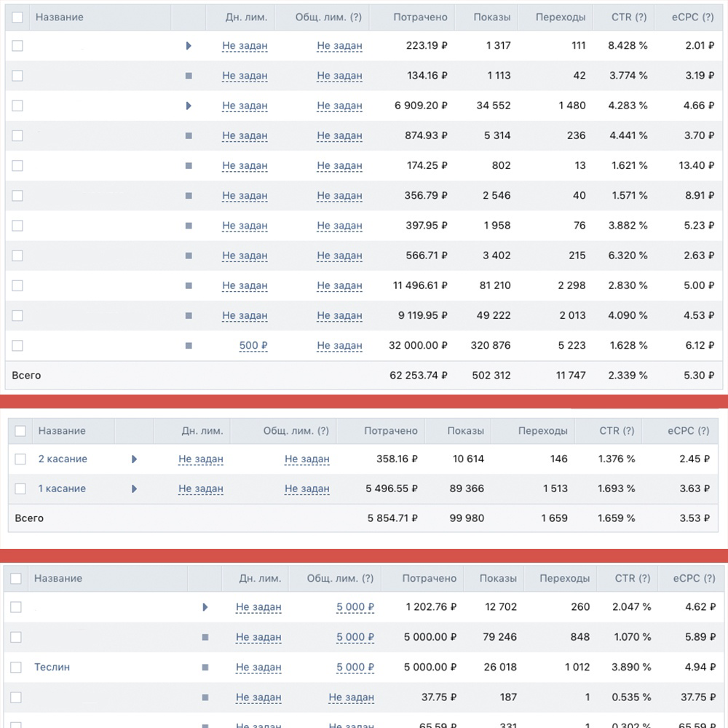Open daily limit Не задан for 1 касание

pos(201,488)
